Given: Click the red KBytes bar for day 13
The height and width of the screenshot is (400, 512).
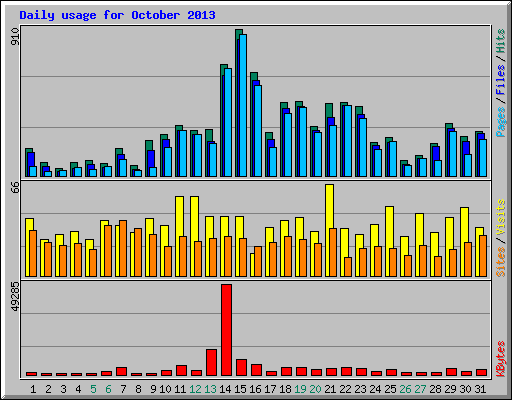Looking at the screenshot, I should tap(211, 363).
